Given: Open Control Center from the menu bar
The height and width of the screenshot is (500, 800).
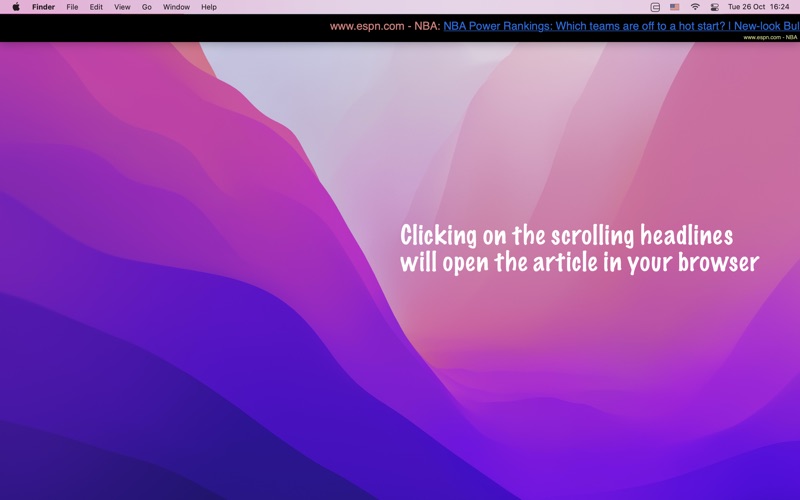Looking at the screenshot, I should (715, 7).
